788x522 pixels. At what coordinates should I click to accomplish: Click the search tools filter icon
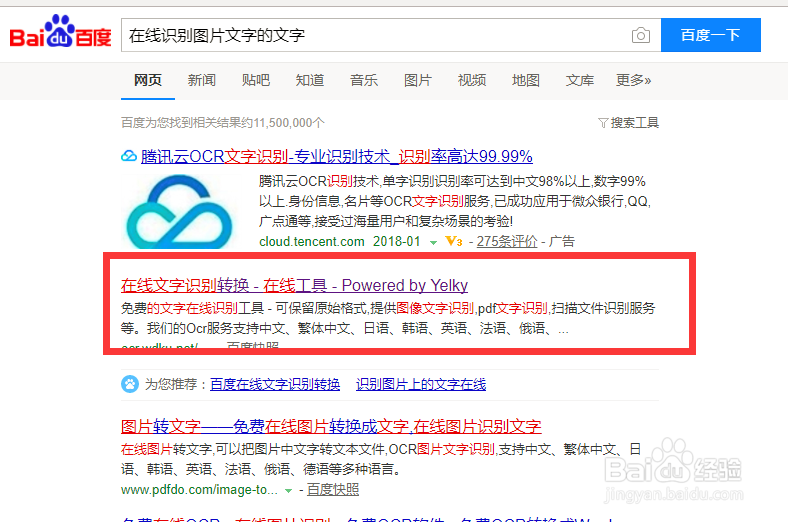point(603,123)
